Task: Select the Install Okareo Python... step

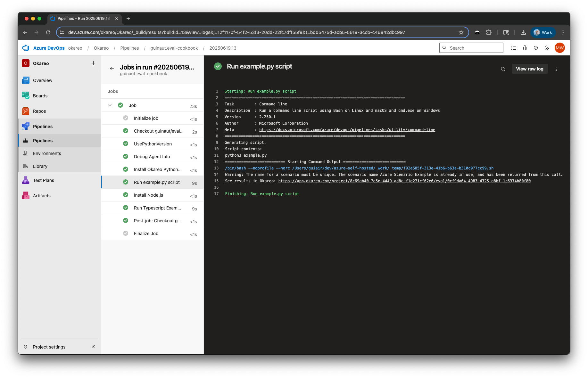Action: pyautogui.click(x=153, y=169)
